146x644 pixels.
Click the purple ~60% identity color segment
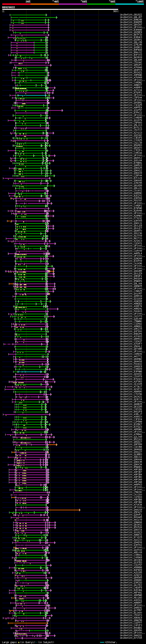coord(73,4)
